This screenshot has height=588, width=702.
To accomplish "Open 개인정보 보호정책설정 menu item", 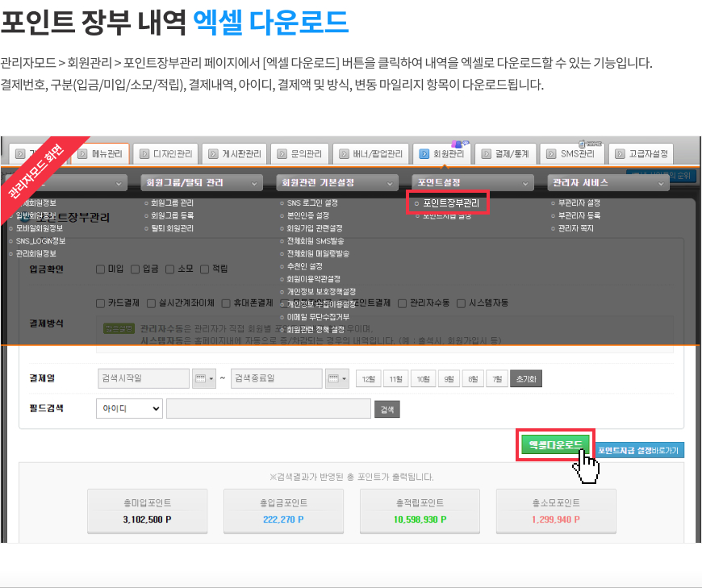I will tap(321, 292).
